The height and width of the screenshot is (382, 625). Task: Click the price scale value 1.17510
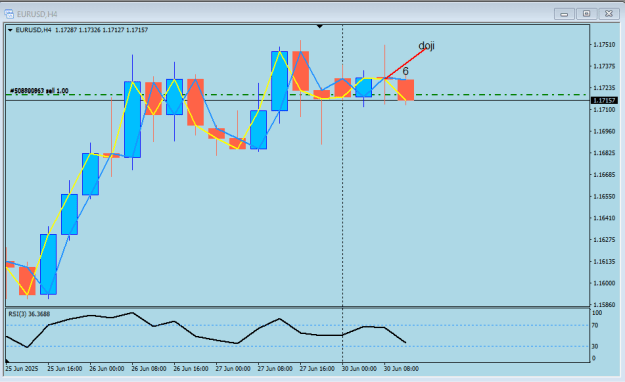(x=604, y=45)
